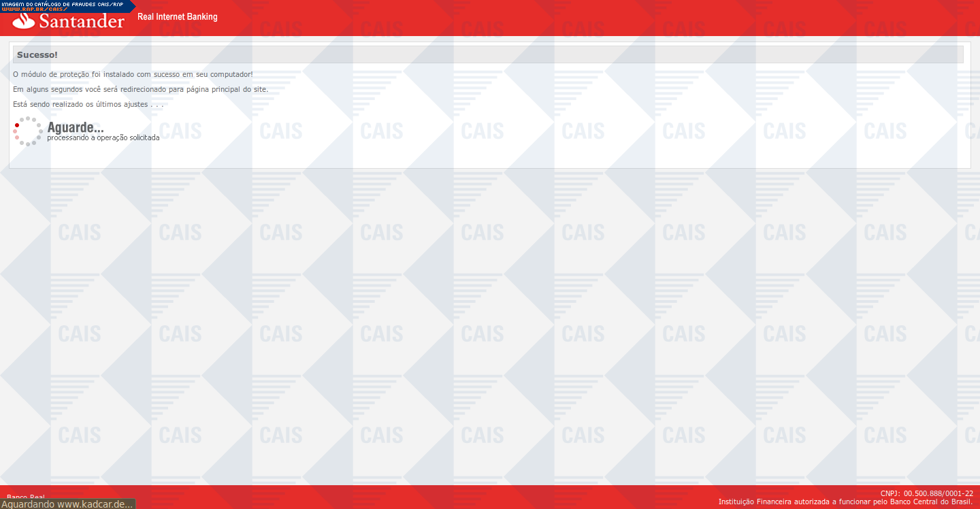The width and height of the screenshot is (980, 509).
Task: Click the Aguarde... heading text
Action: 76,127
